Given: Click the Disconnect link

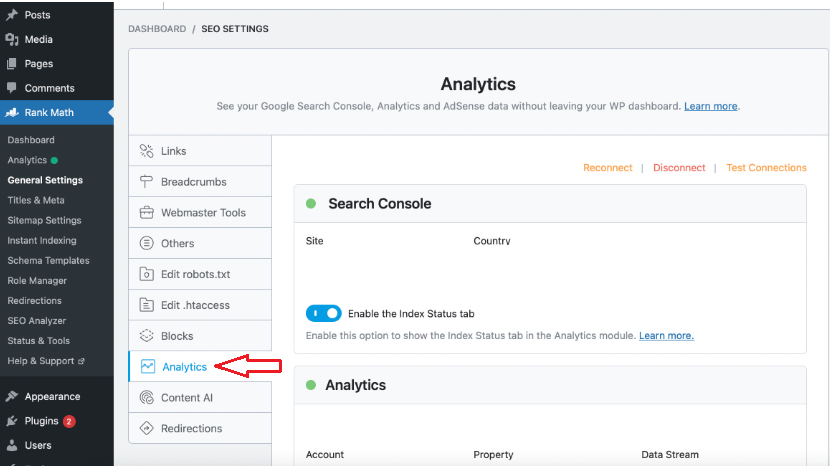Looking at the screenshot, I should click(x=679, y=167).
